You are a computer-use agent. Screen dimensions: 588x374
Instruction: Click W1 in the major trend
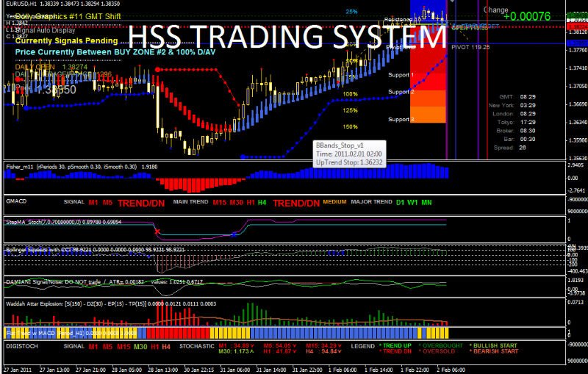click(x=412, y=203)
